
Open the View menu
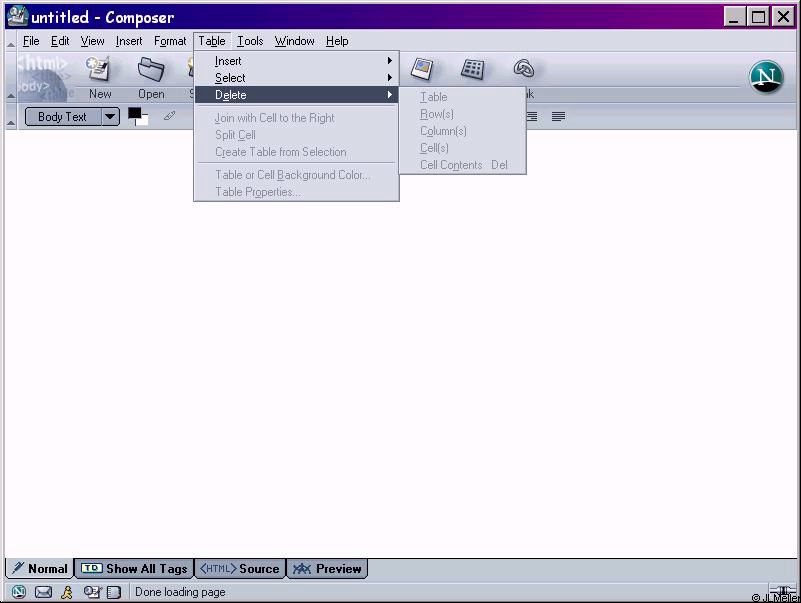click(92, 41)
